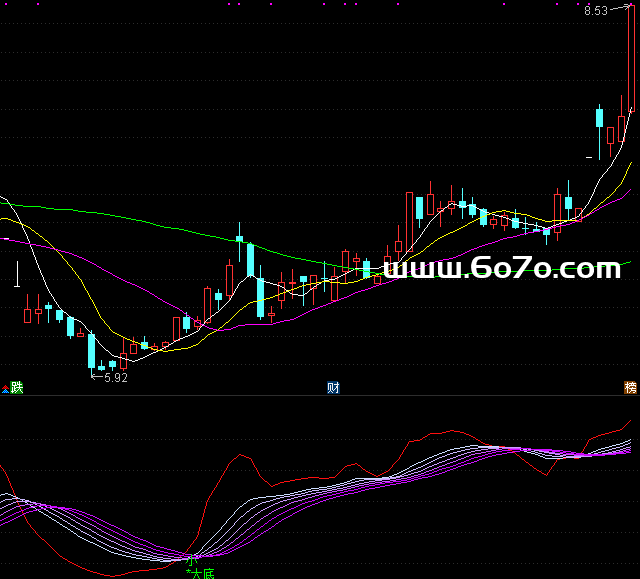Image resolution: width=640 pixels, height=579 pixels.
Task: Click the lone white candlestick at far left
Action: [x=17, y=274]
